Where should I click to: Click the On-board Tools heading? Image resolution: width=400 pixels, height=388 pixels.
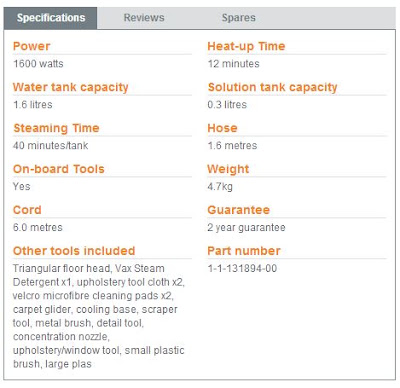pos(59,169)
